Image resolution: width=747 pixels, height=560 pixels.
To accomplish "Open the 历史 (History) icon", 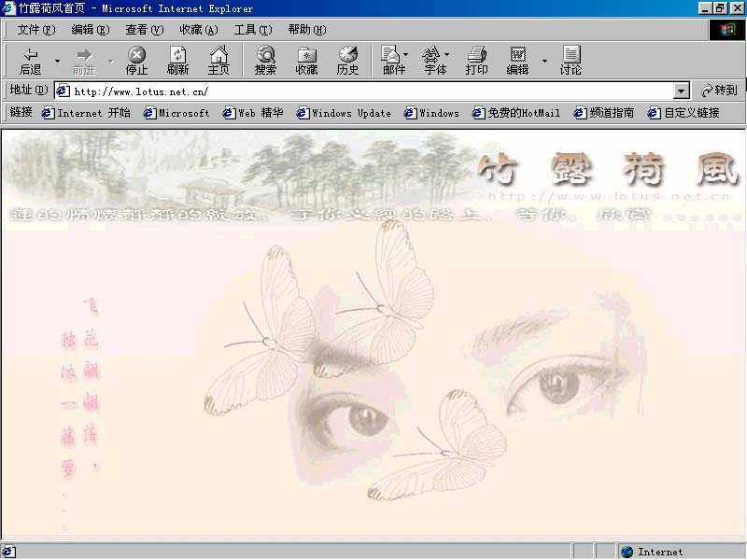I will pos(347,59).
